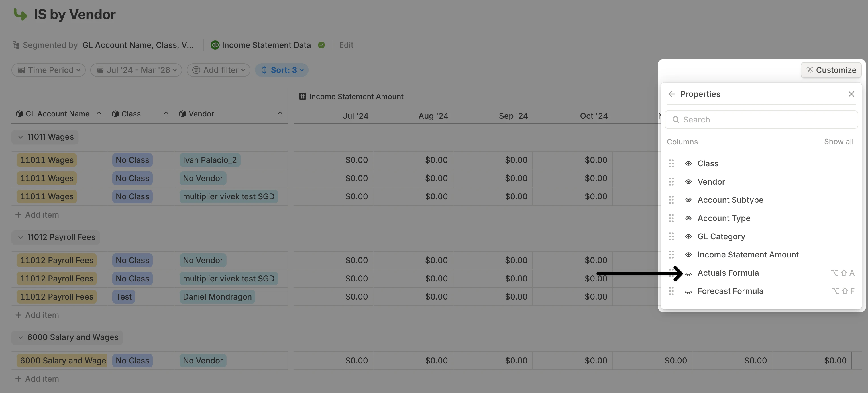Viewport: 868px width, 393px height.
Task: Hide the GL Category column
Action: [x=688, y=236]
